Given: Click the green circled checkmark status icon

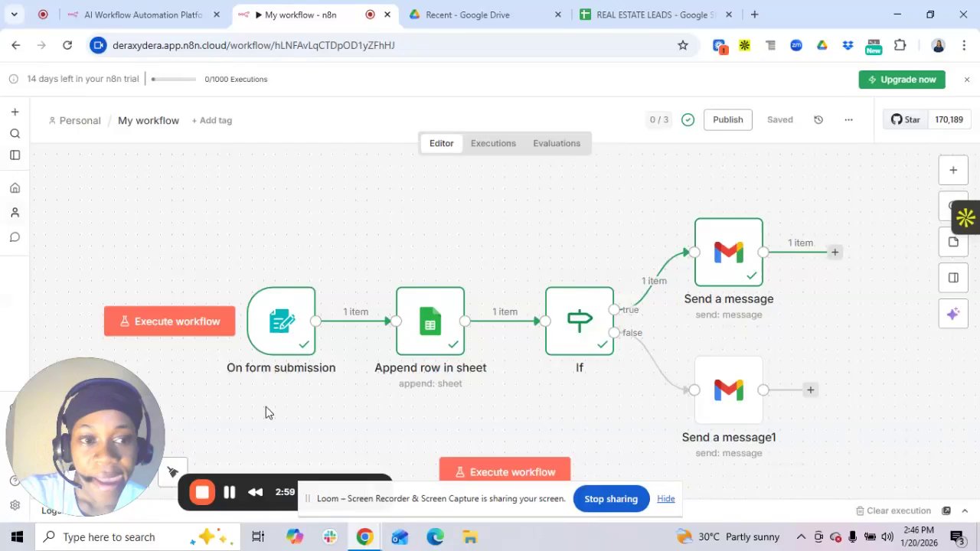Looking at the screenshot, I should 688,119.
